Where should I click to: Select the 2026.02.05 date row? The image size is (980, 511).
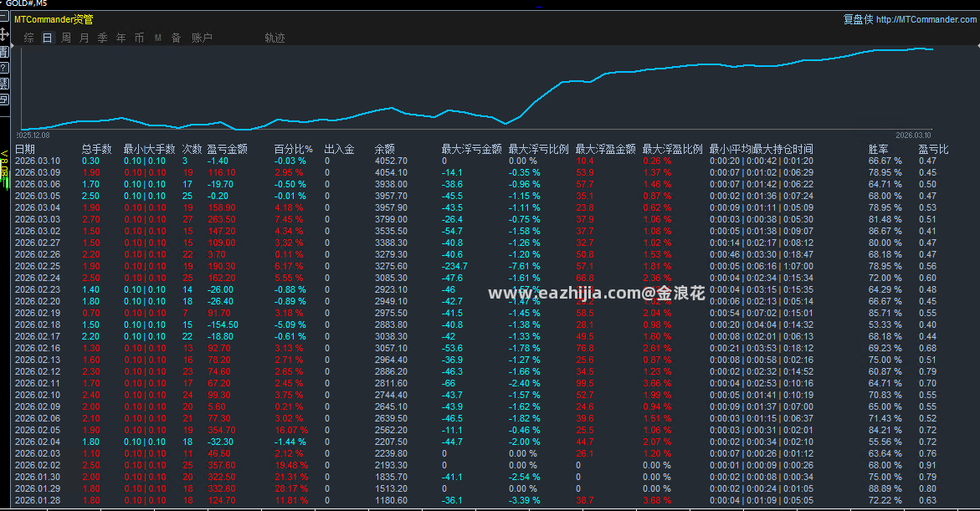[x=38, y=430]
